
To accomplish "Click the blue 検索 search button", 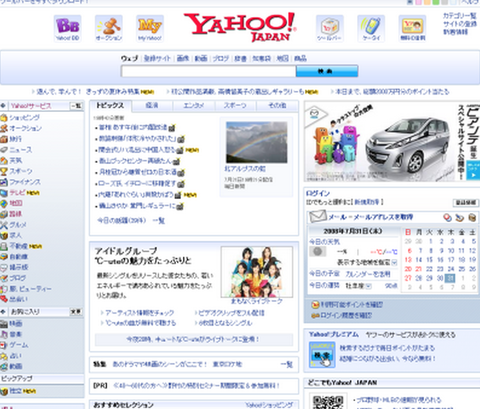I will (327, 71).
